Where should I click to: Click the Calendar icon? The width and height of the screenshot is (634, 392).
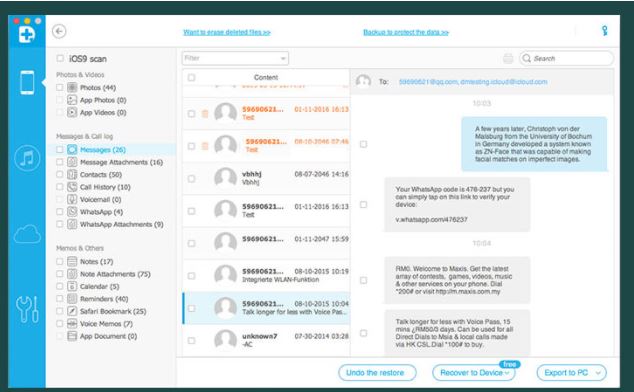point(72,286)
